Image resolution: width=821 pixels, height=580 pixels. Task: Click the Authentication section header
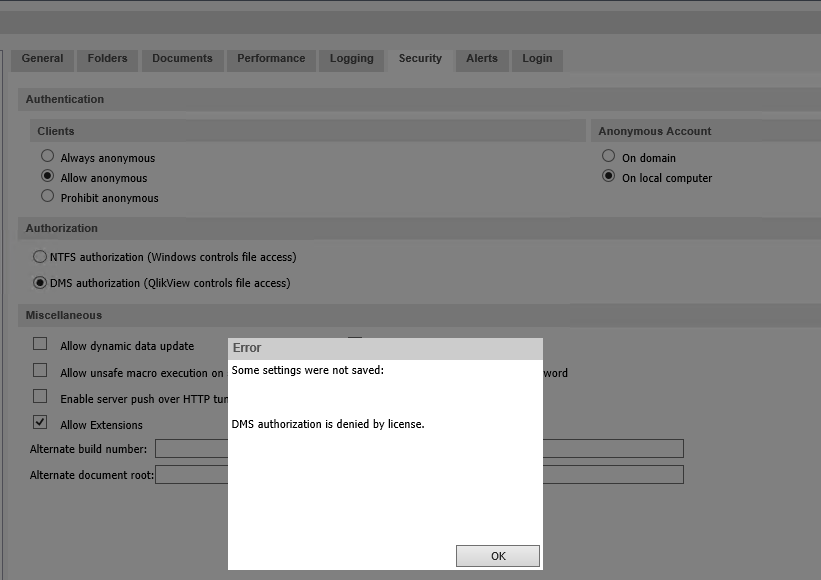[419, 99]
